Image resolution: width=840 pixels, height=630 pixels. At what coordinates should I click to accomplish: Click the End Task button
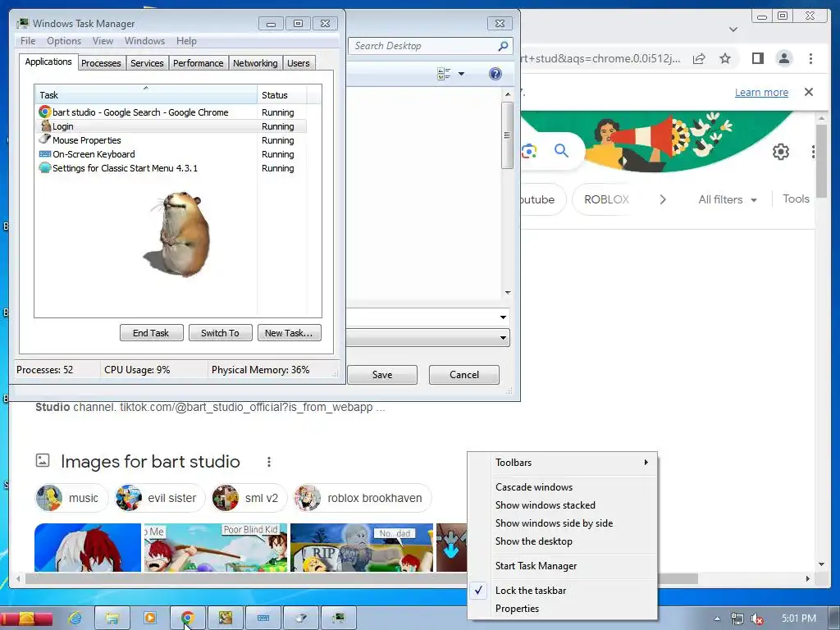152,333
